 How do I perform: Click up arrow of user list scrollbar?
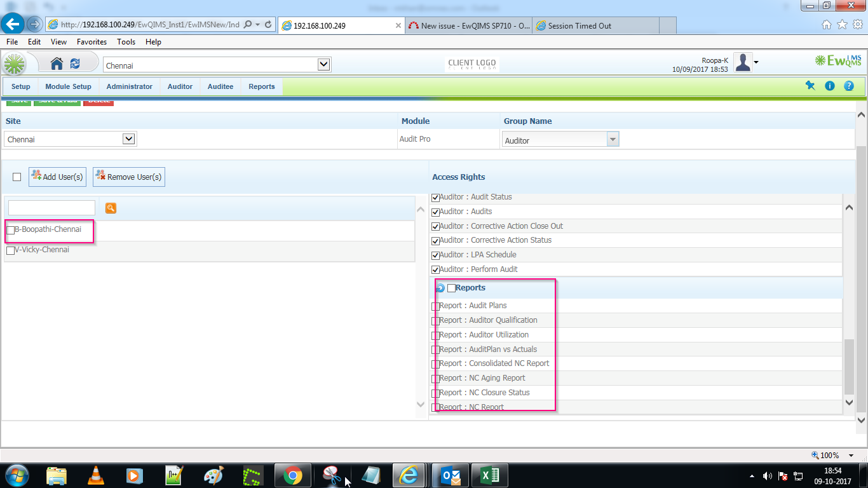pos(420,210)
